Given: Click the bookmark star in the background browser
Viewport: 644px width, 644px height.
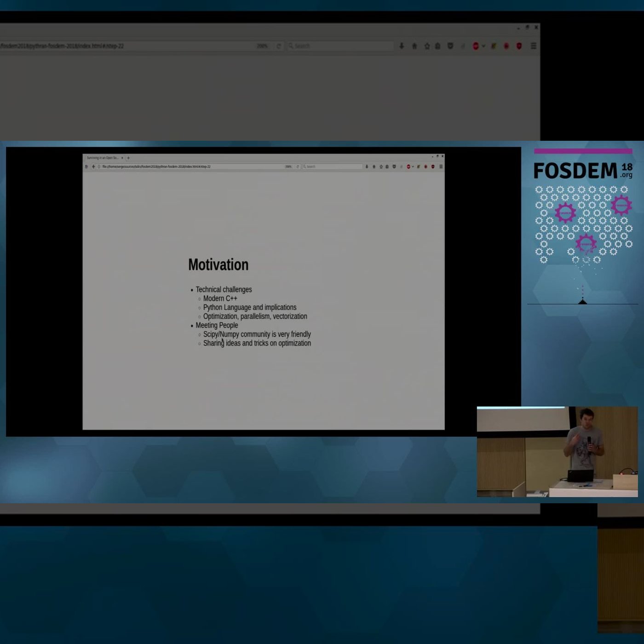Looking at the screenshot, I should 427,46.
